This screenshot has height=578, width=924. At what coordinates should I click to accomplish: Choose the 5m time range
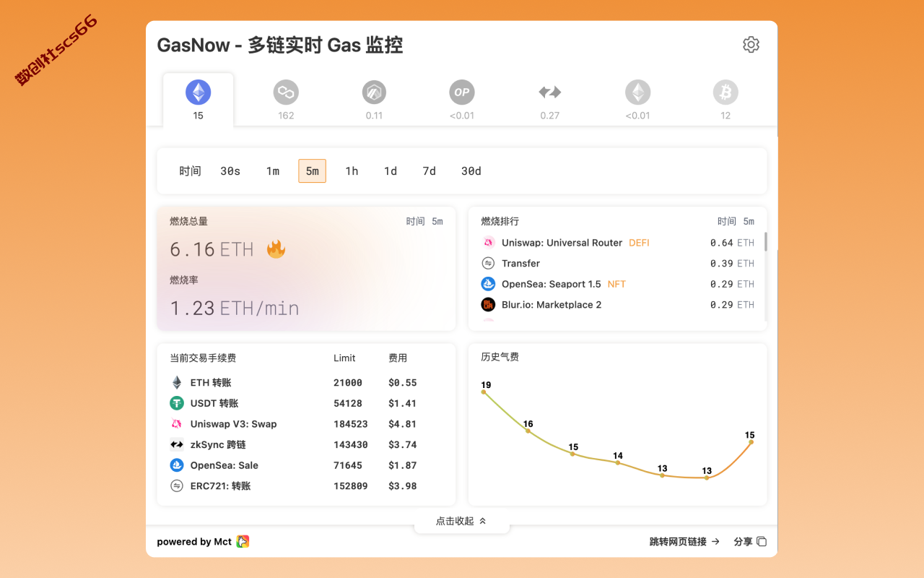pos(312,171)
